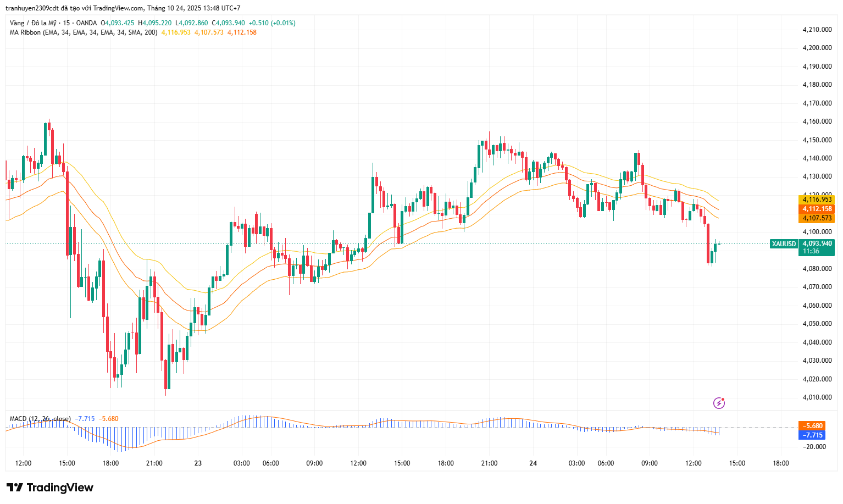This screenshot has width=843, height=504.
Task: Click the Vàng / Đô la Mỹ symbol title
Action: pos(33,23)
